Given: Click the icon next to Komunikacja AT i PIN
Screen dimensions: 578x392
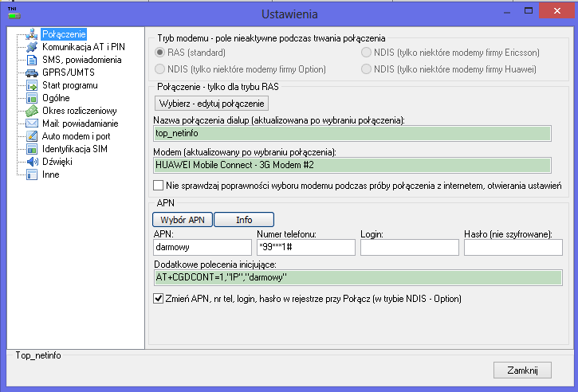Looking at the screenshot, I should pos(32,47).
